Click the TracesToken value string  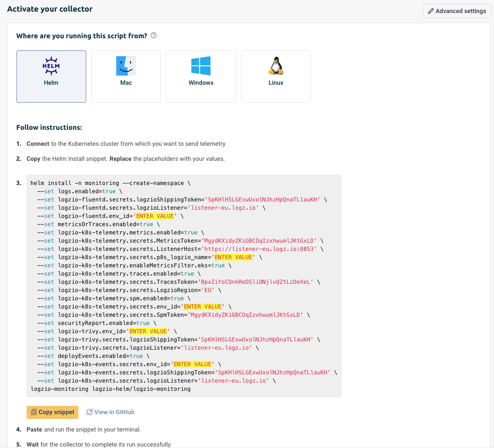pyautogui.click(x=256, y=282)
